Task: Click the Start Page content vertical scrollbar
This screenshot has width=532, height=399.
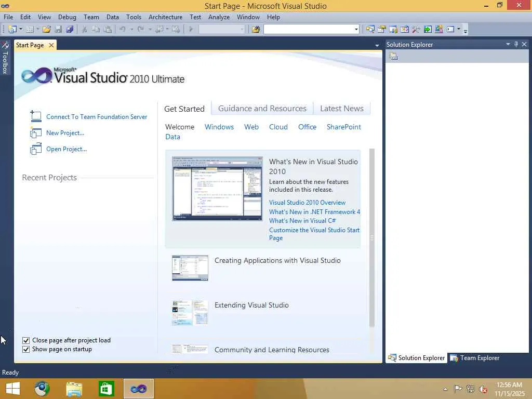Action: click(x=372, y=237)
